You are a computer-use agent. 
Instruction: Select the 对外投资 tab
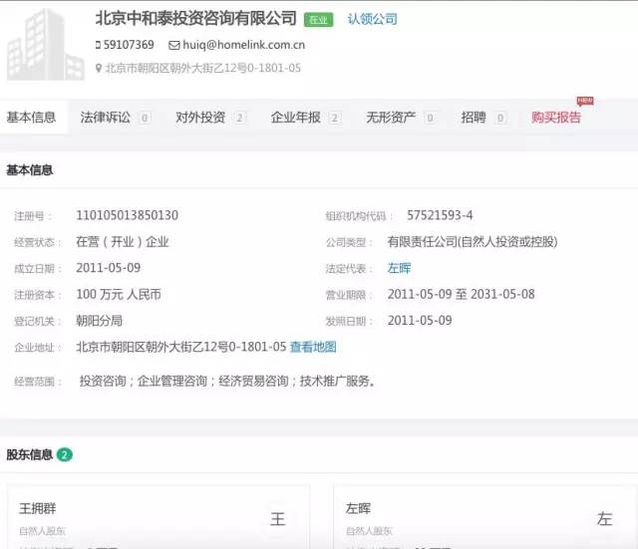pos(200,117)
